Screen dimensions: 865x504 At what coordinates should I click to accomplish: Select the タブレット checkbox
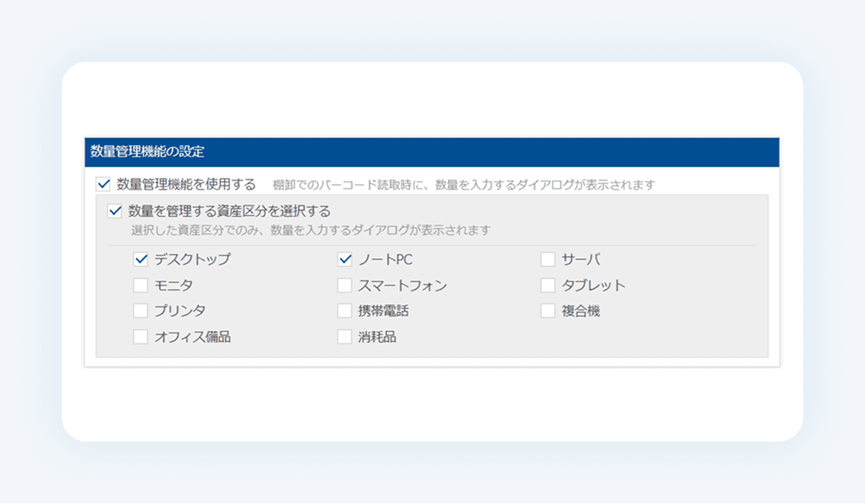(x=548, y=285)
